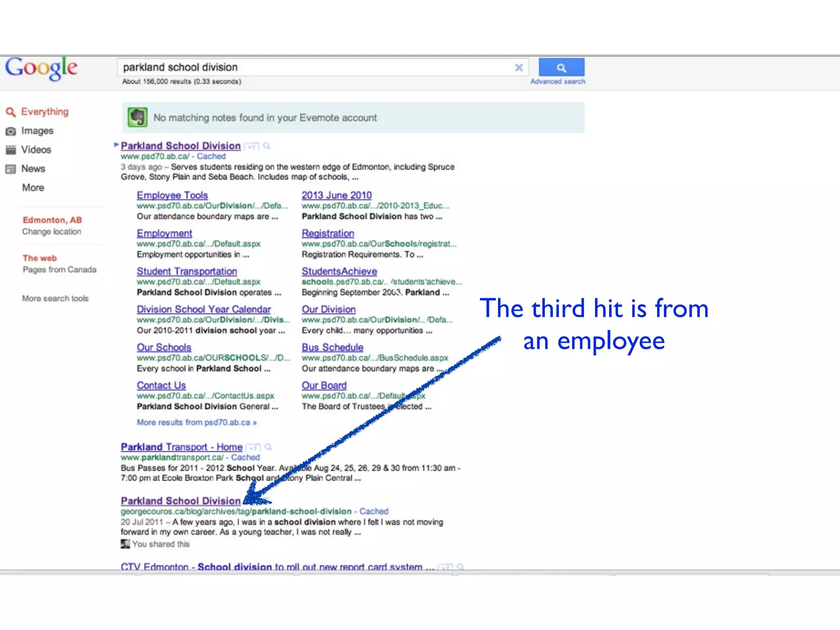Open Employee Tools sitelink
The width and height of the screenshot is (840, 630).
point(172,195)
